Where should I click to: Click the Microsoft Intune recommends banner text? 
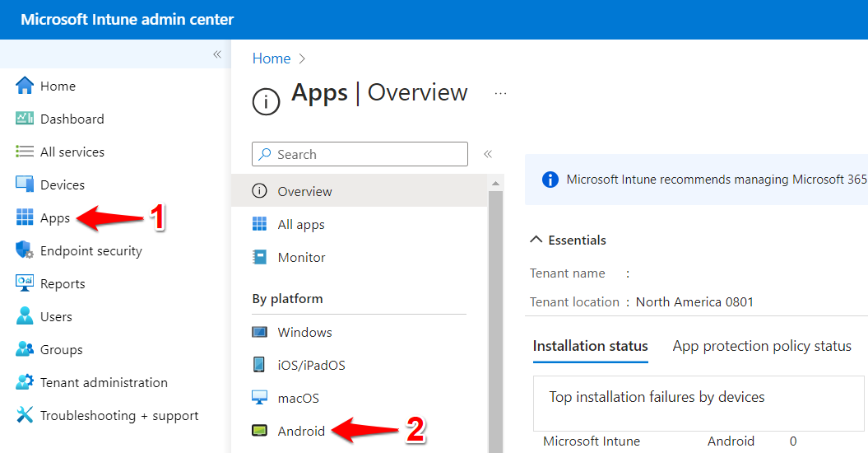coord(717,179)
